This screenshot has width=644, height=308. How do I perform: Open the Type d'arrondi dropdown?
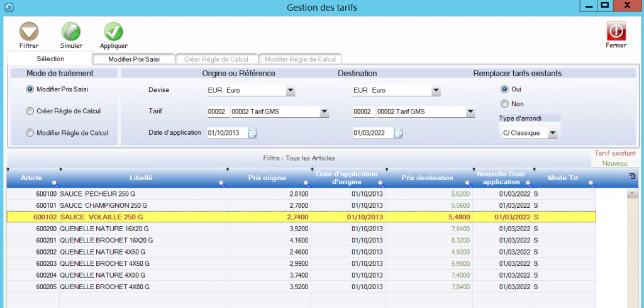(552, 134)
